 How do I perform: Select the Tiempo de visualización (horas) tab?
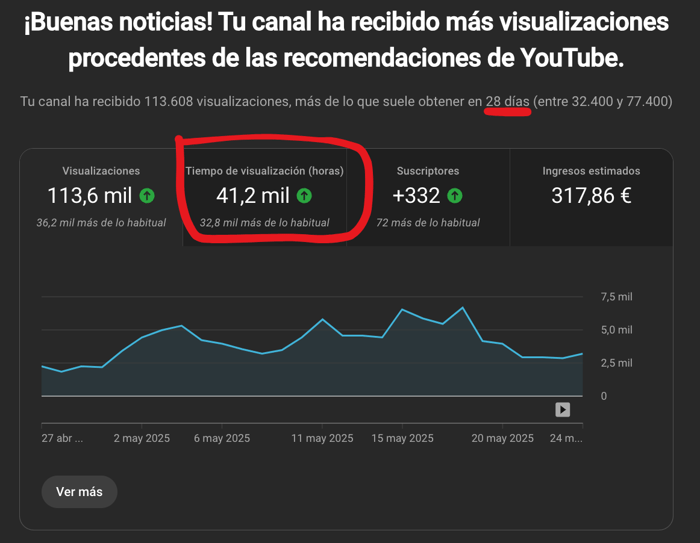coord(265,197)
